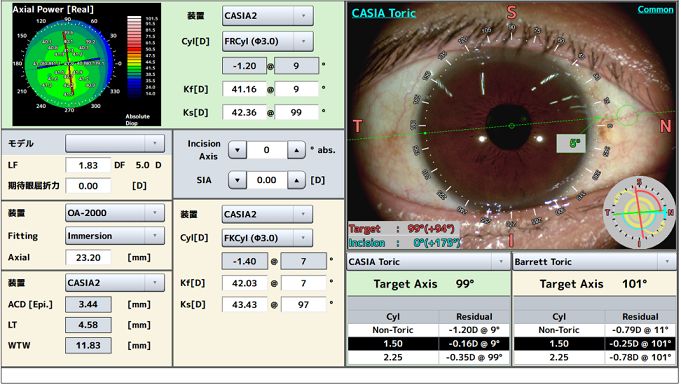The width and height of the screenshot is (681, 385).
Task: Click the green 5° angle label
Action: pos(571,143)
